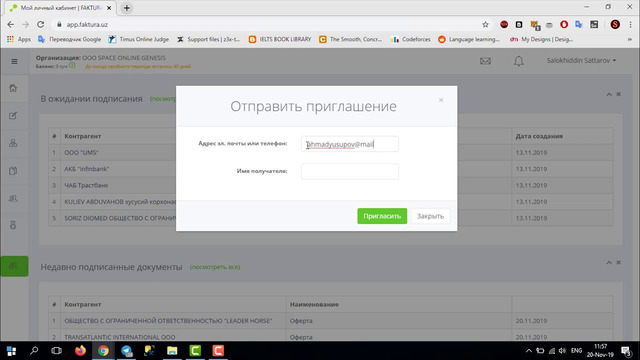Open Переводчик Google bookmark
640x360 pixels.
[x=69, y=39]
